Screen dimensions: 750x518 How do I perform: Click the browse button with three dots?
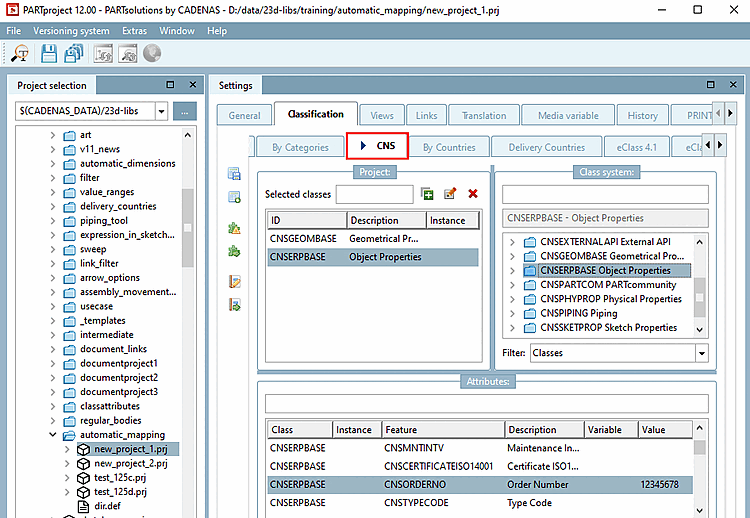point(184,111)
